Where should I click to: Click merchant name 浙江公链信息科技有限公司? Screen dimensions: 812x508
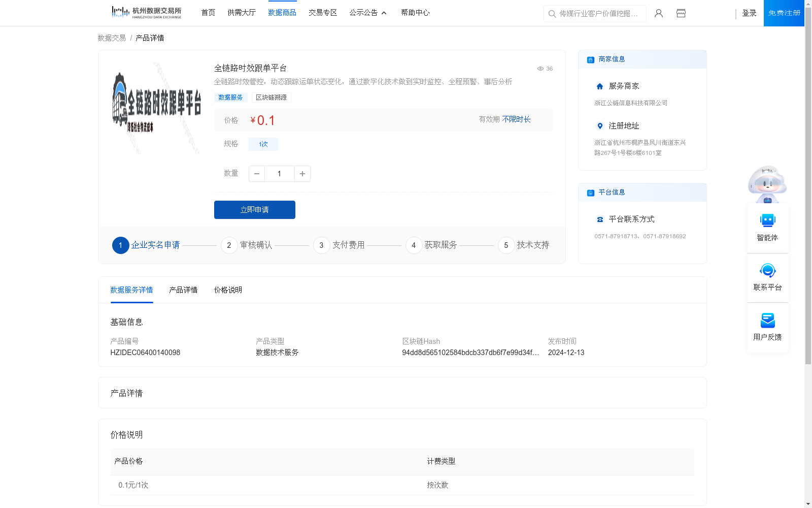631,103
